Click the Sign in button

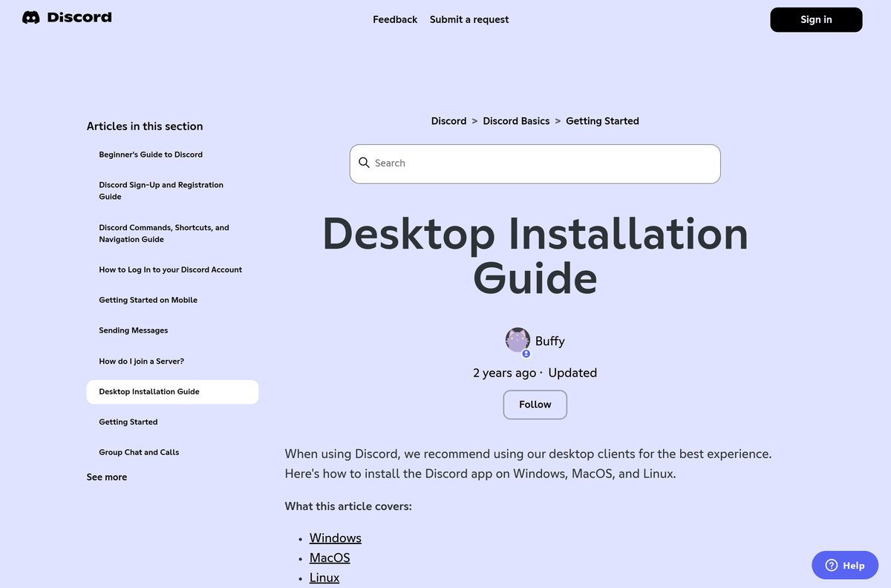click(x=816, y=19)
